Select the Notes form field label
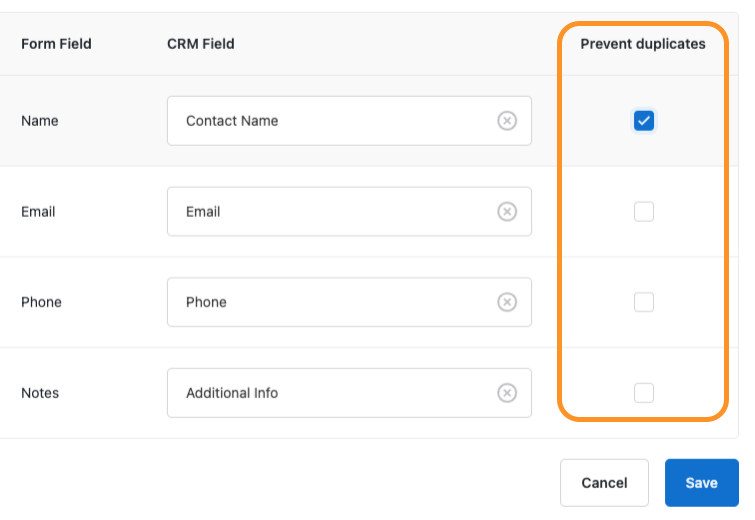This screenshot has height=520, width=755. pyautogui.click(x=40, y=393)
